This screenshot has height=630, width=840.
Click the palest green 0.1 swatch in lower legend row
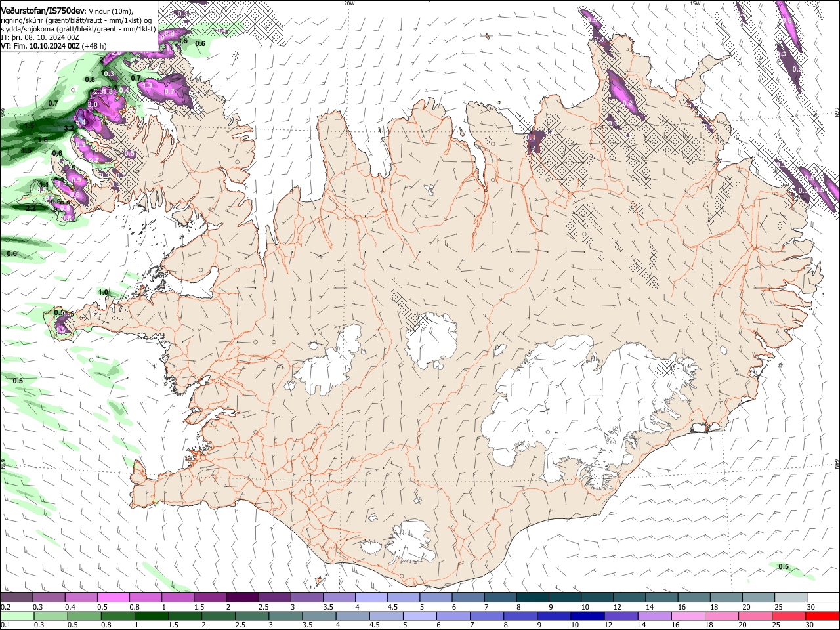coord(17,616)
